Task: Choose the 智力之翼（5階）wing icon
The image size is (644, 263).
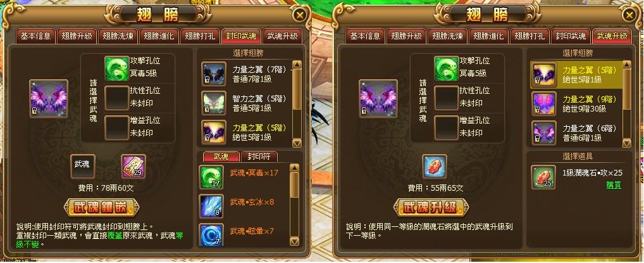Action: [214, 103]
